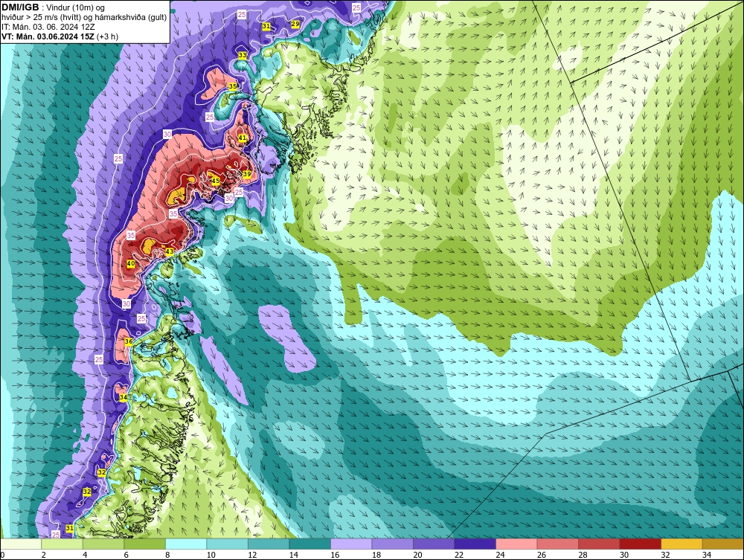Pick the legend swatch right of the 34 tick
This screenshot has width=744, height=560.
click(722, 544)
